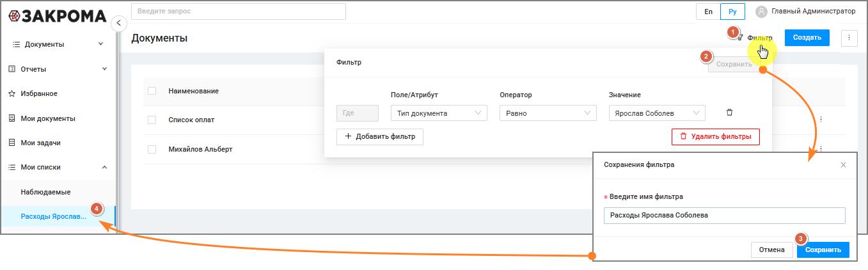Click the user avatar icon
The width and height of the screenshot is (868, 270).
tap(761, 12)
